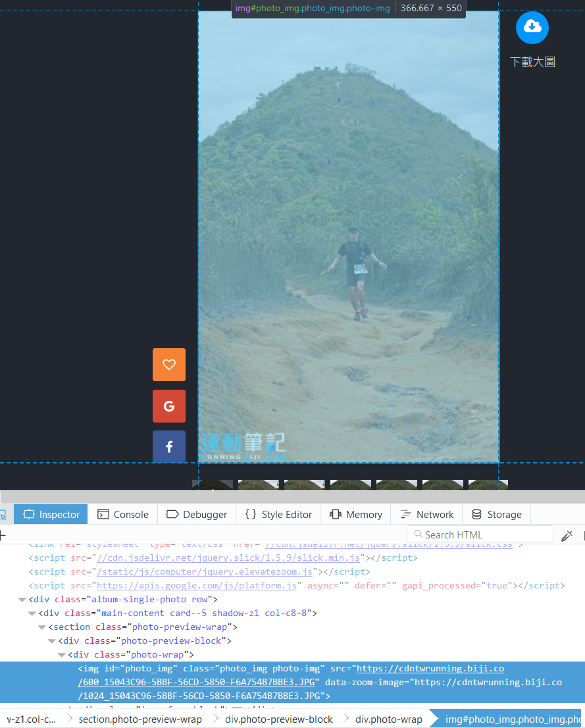Image resolution: width=585 pixels, height=728 pixels.
Task: Click the magnifier icon in Search HTML
Action: (x=419, y=534)
